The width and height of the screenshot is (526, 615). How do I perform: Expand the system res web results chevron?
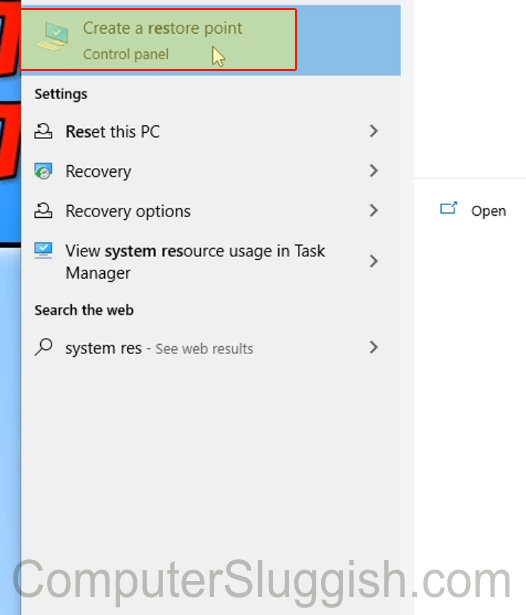374,347
